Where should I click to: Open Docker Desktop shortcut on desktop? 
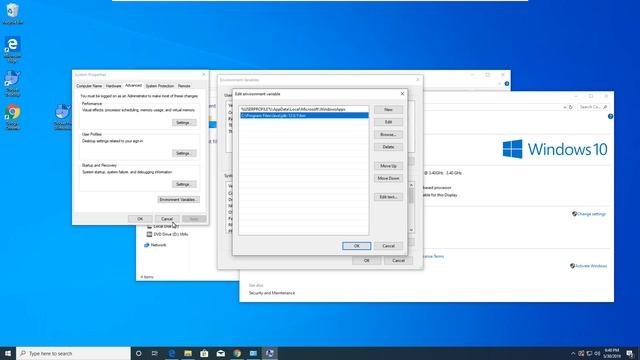[x=13, y=83]
